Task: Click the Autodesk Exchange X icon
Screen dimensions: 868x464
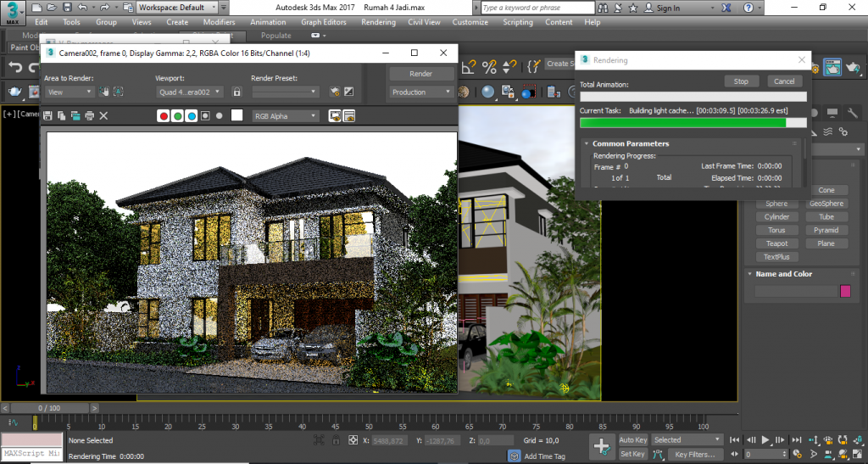Action: coord(726,8)
